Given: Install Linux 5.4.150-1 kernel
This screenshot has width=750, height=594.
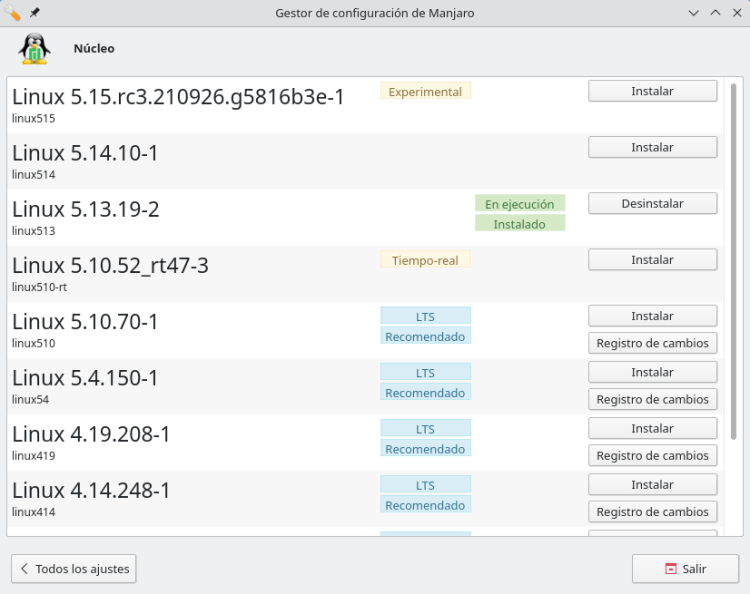Looking at the screenshot, I should coord(652,372).
